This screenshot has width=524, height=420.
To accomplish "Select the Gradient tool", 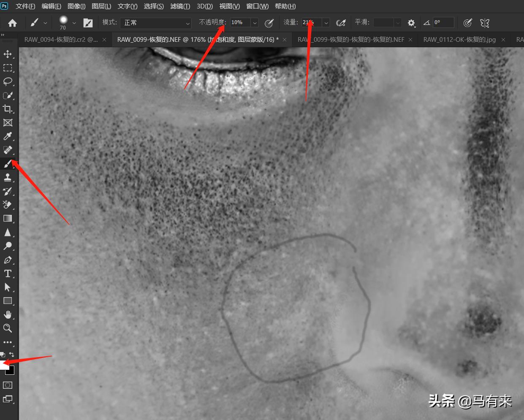I will point(8,219).
